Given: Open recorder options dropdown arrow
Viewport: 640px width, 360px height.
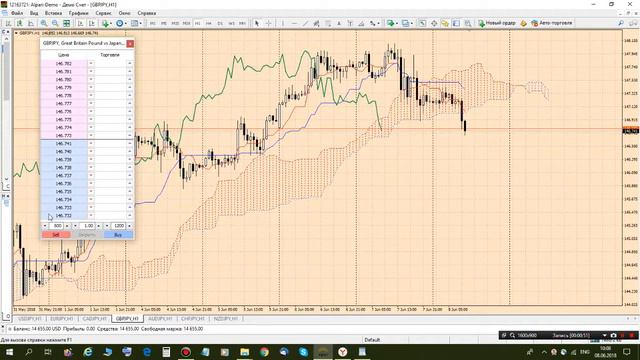Looking at the screenshot, I should pyautogui.click(x=604, y=336).
